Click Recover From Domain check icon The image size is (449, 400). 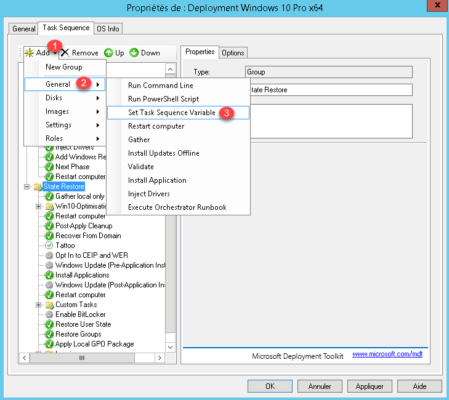pos(49,236)
